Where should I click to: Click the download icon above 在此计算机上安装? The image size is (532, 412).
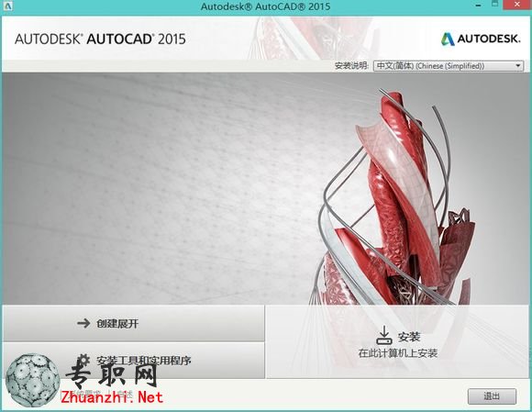click(384, 335)
